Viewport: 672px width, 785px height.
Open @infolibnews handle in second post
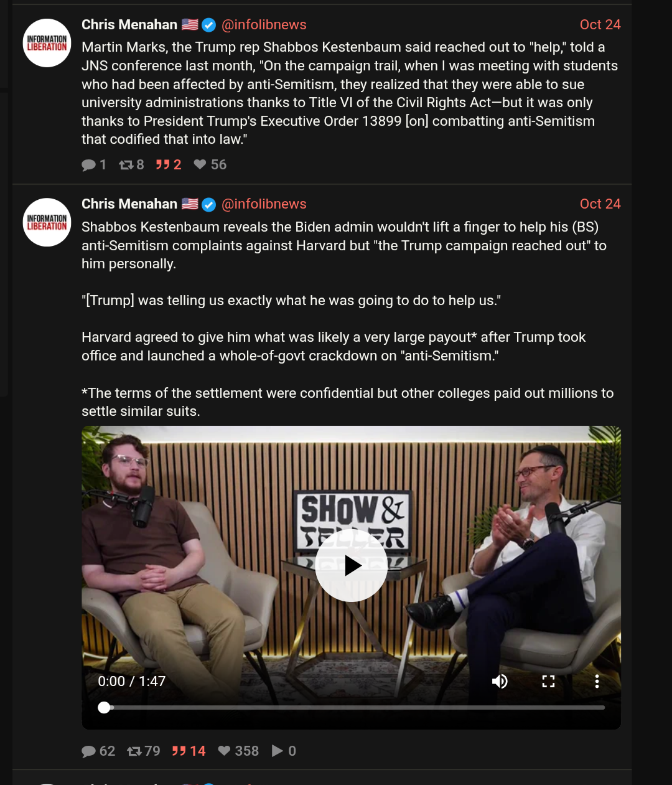(264, 204)
